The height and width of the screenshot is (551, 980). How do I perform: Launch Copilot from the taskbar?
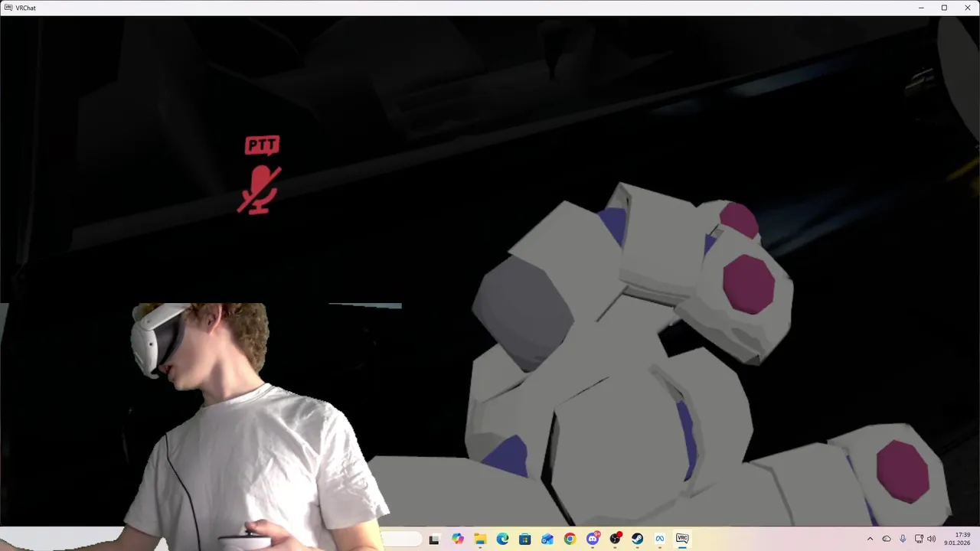458,539
